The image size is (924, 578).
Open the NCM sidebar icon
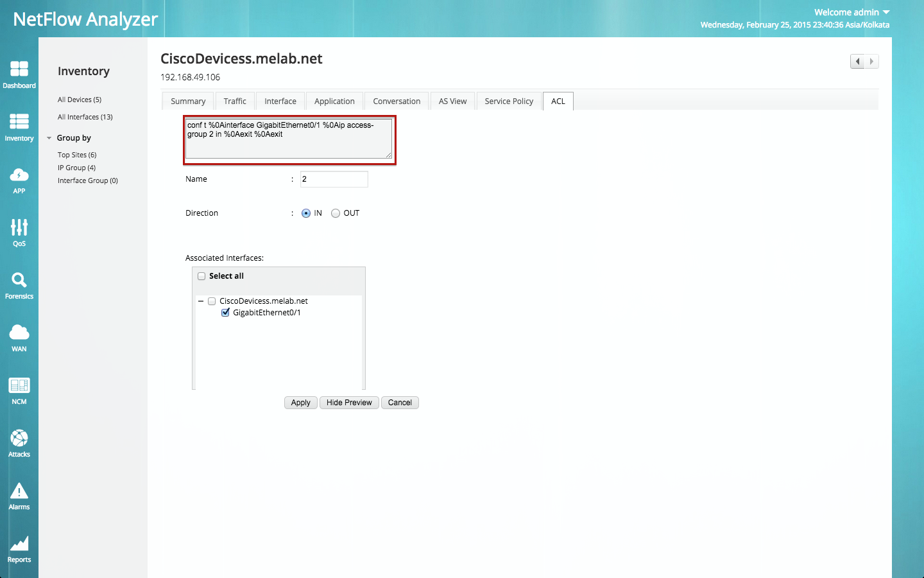[19, 390]
